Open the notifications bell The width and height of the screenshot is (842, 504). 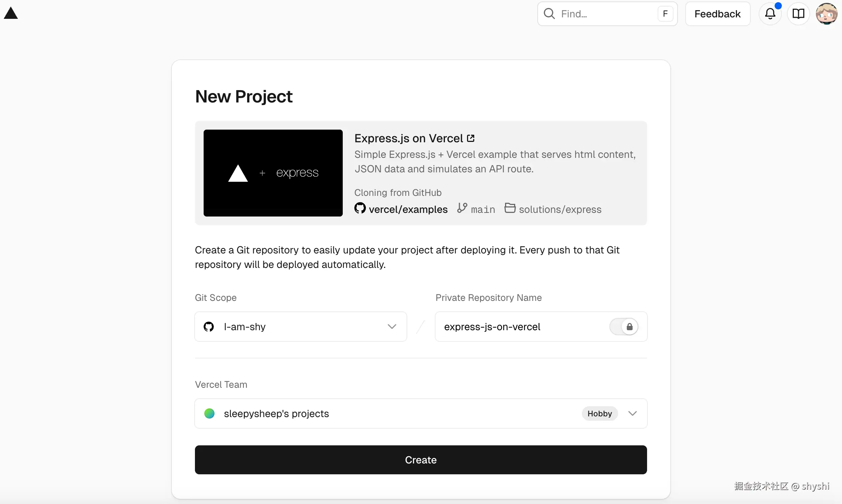(770, 14)
